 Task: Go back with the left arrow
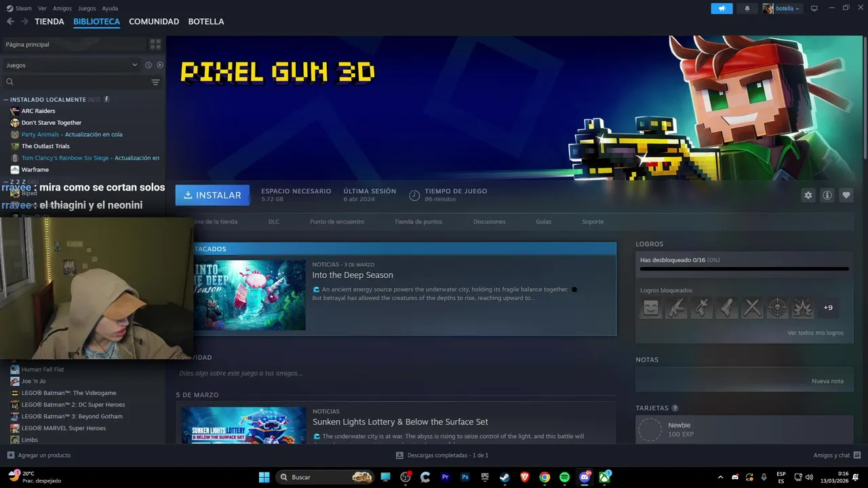10,22
